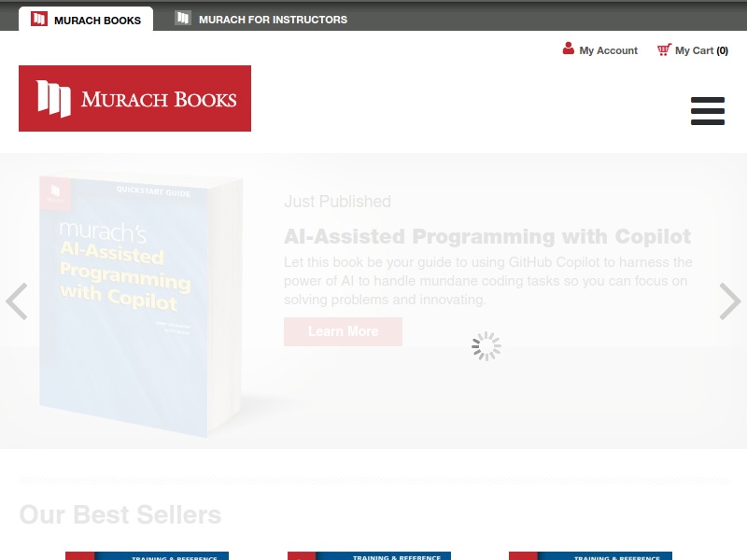Image resolution: width=747 pixels, height=560 pixels.
Task: Open the hamburger navigation menu
Action: click(x=708, y=111)
